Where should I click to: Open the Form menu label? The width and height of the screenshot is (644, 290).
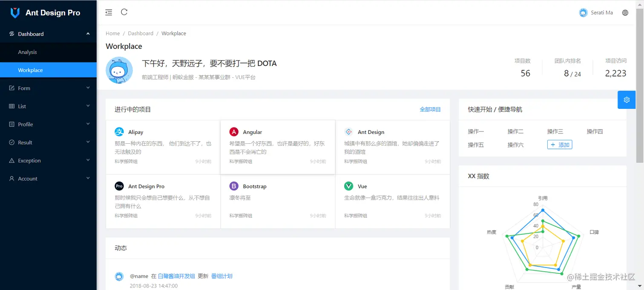(x=24, y=88)
